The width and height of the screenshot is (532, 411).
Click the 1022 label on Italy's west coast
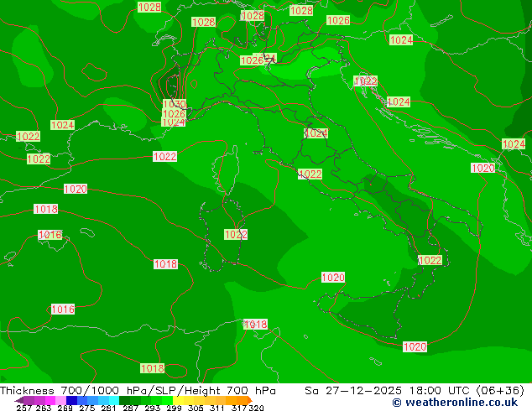310,174
